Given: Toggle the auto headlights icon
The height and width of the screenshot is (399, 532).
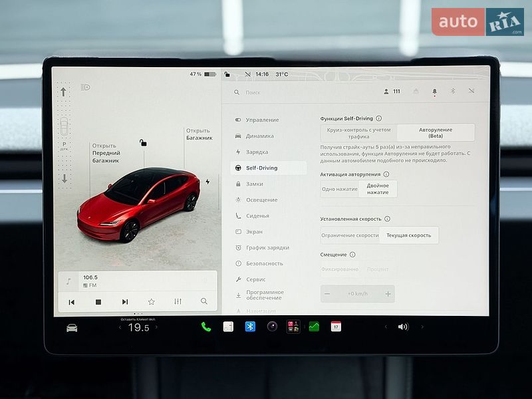Looking at the screenshot, I should pos(86,87).
